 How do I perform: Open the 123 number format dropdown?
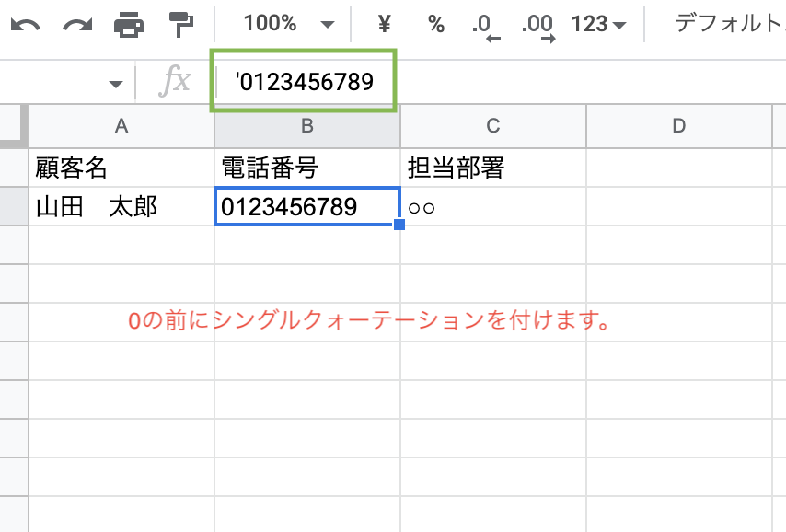pyautogui.click(x=597, y=24)
